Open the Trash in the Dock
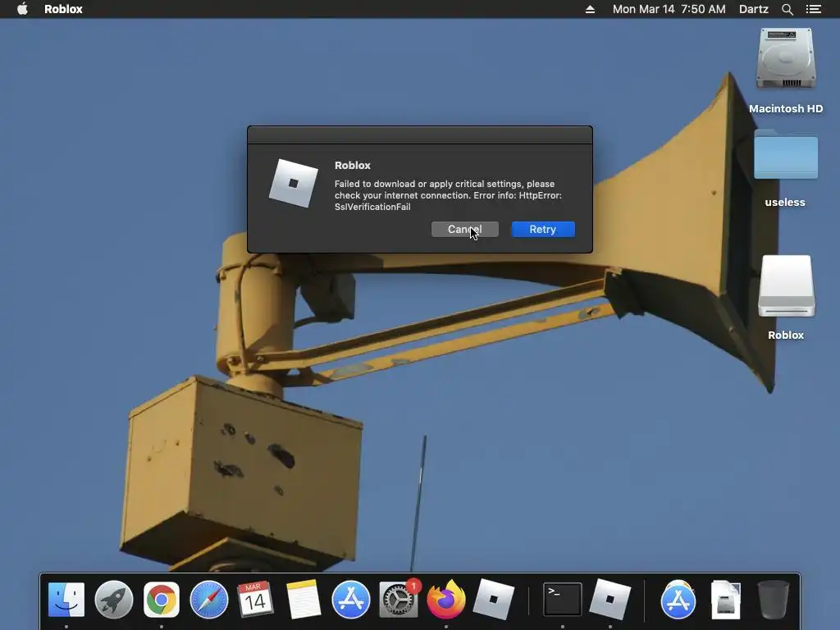Image resolution: width=840 pixels, height=630 pixels. [x=773, y=600]
